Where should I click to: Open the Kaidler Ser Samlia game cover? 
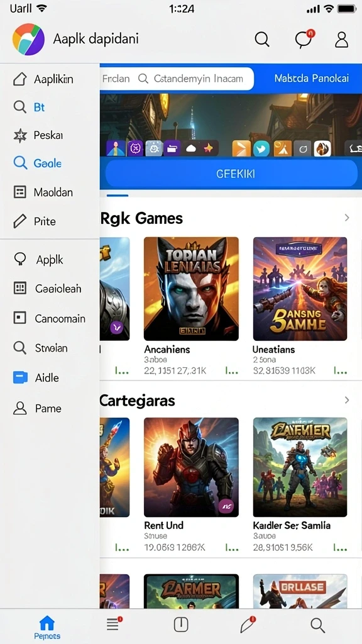pyautogui.click(x=300, y=467)
